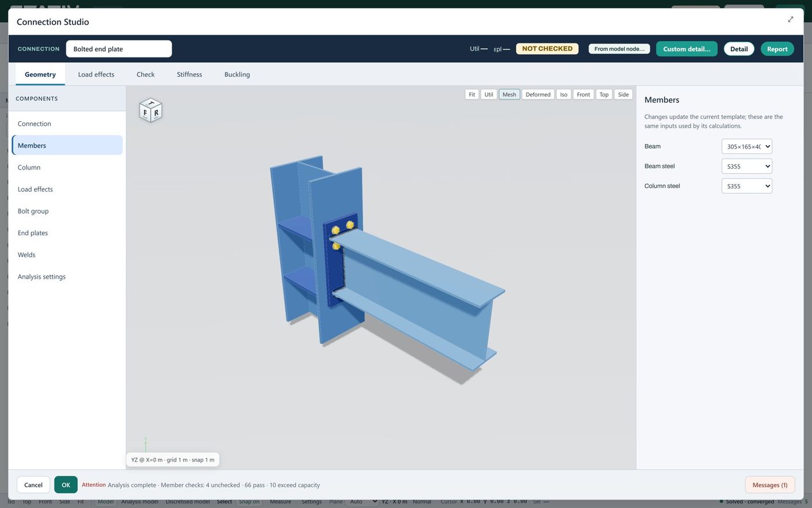The height and width of the screenshot is (508, 812).
Task: Open the Beam section dropdown
Action: pos(746,146)
